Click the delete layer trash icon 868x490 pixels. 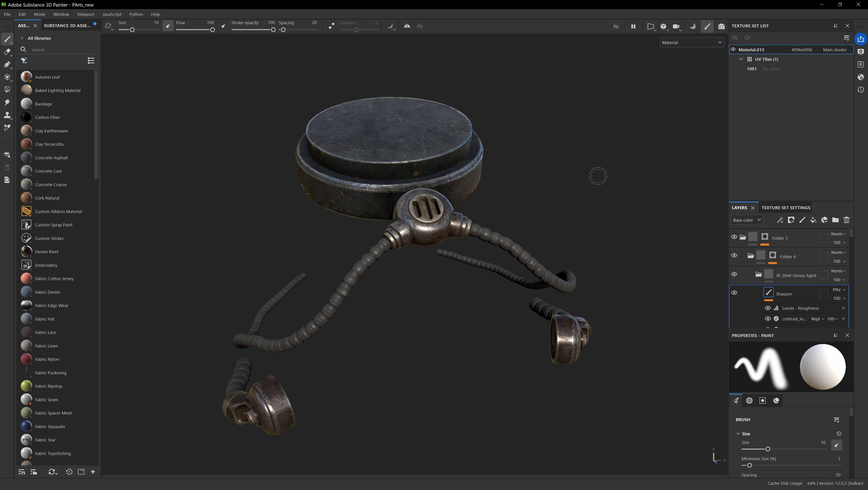click(846, 220)
